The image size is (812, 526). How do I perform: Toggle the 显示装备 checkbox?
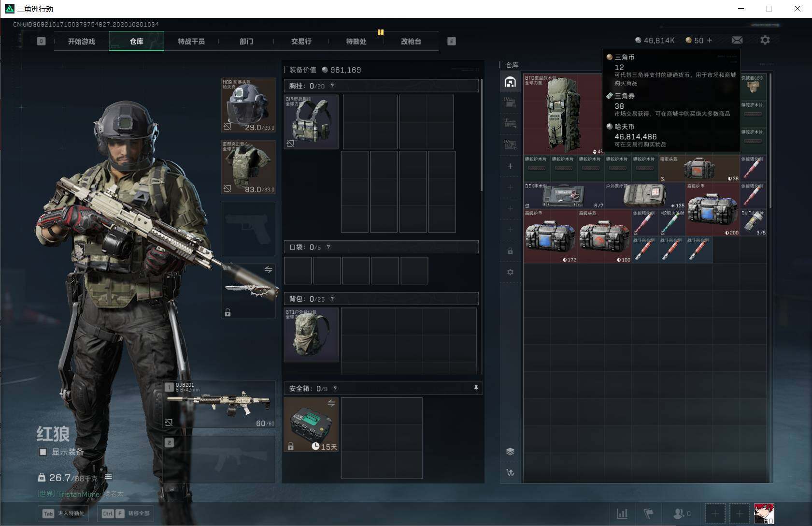point(43,452)
